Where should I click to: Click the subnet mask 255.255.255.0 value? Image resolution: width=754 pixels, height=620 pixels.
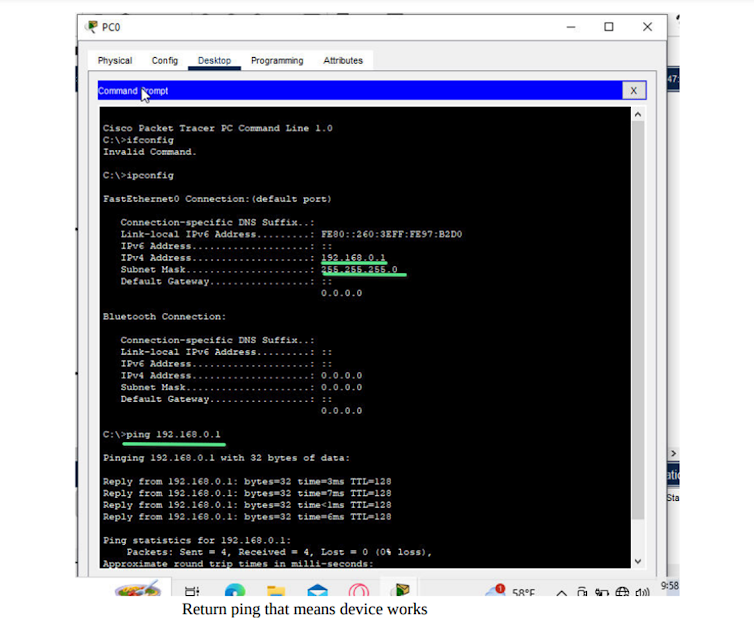point(359,269)
